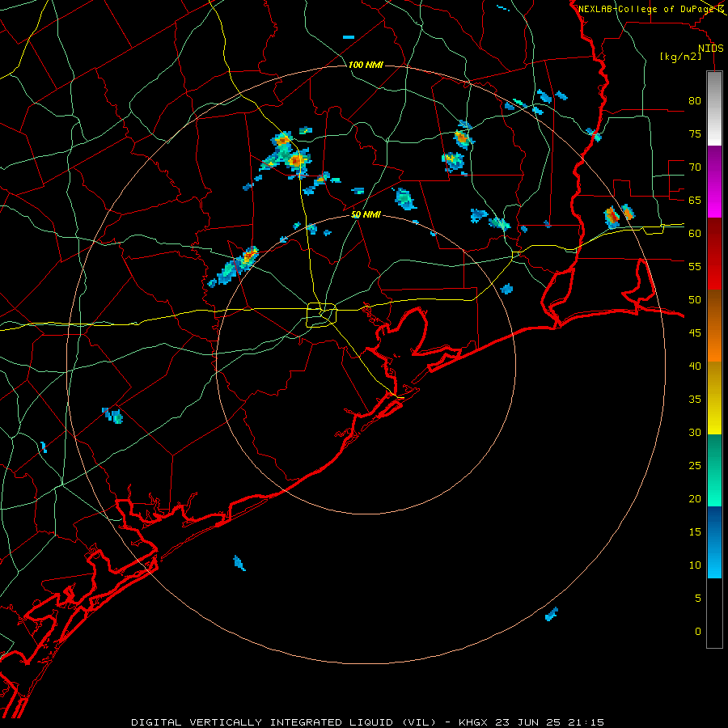The width and height of the screenshot is (728, 728).
Task: Click the legend value 65
Action: coord(695,200)
